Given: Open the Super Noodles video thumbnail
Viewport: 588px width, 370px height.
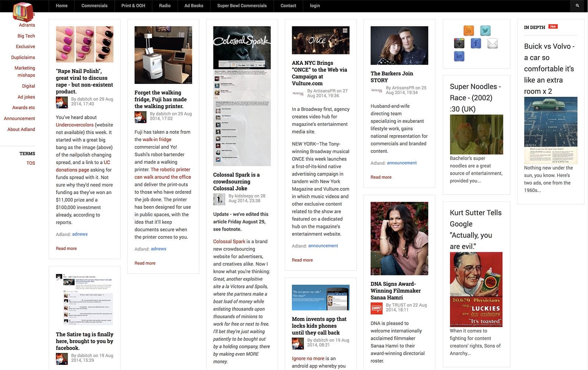Looking at the screenshot, I should (476, 135).
